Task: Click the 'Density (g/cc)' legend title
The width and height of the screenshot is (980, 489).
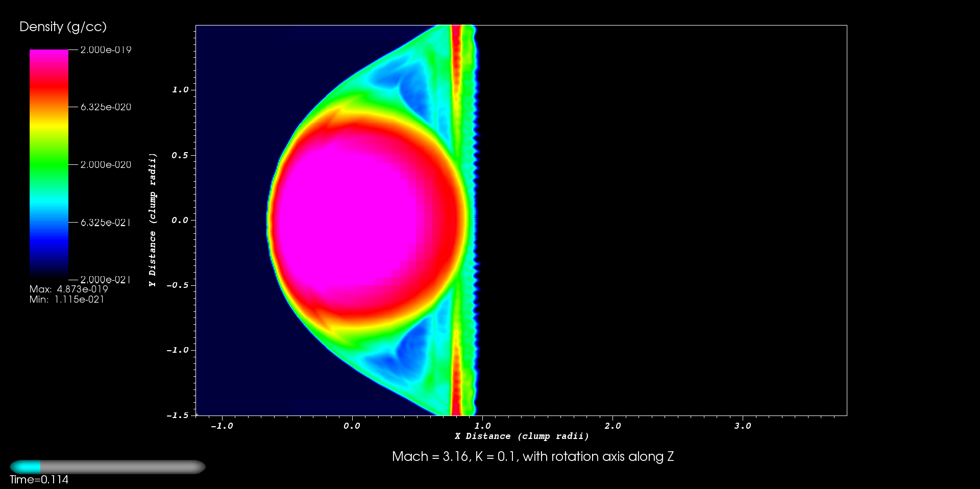Action: 63,27
